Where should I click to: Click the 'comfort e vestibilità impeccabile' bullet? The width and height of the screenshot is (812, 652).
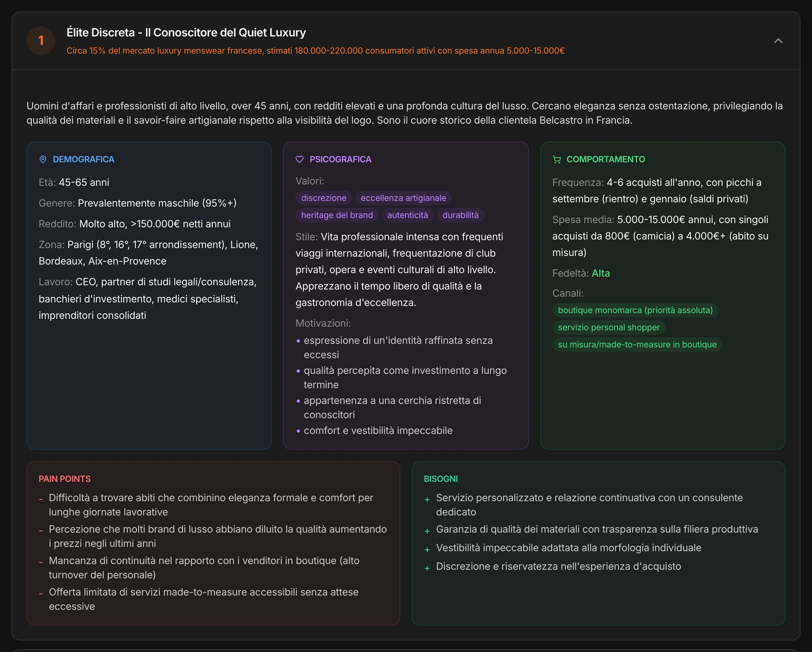378,430
